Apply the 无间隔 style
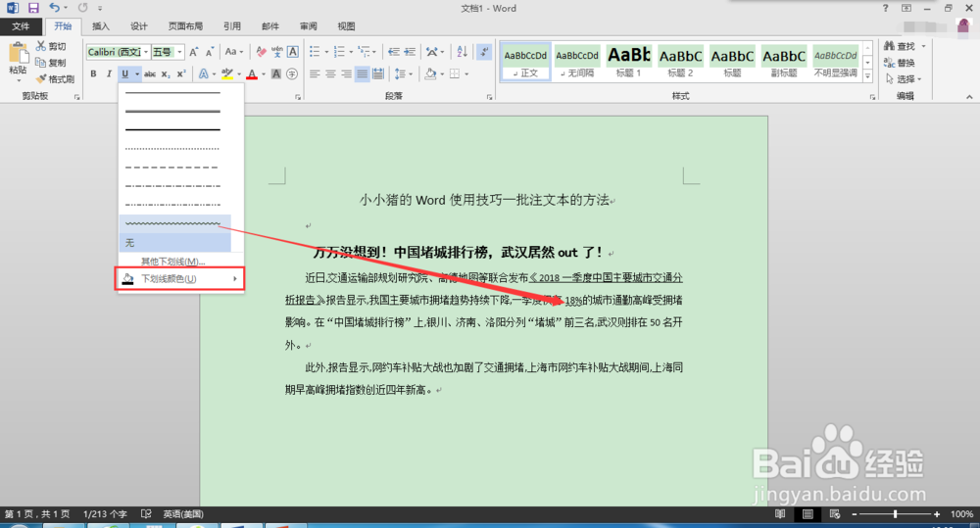Image resolution: width=980 pixels, height=528 pixels. 577,62
